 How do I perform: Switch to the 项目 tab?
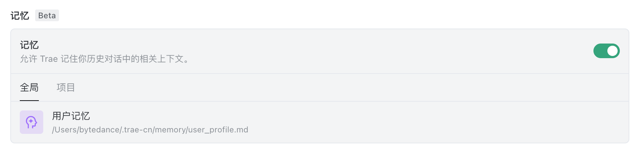[x=66, y=87]
